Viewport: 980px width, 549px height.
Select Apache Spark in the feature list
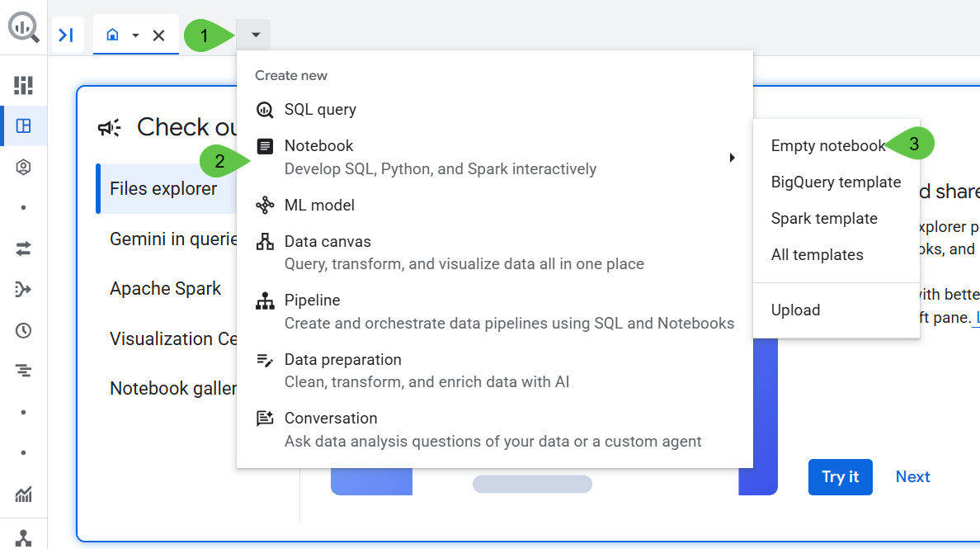click(x=165, y=289)
